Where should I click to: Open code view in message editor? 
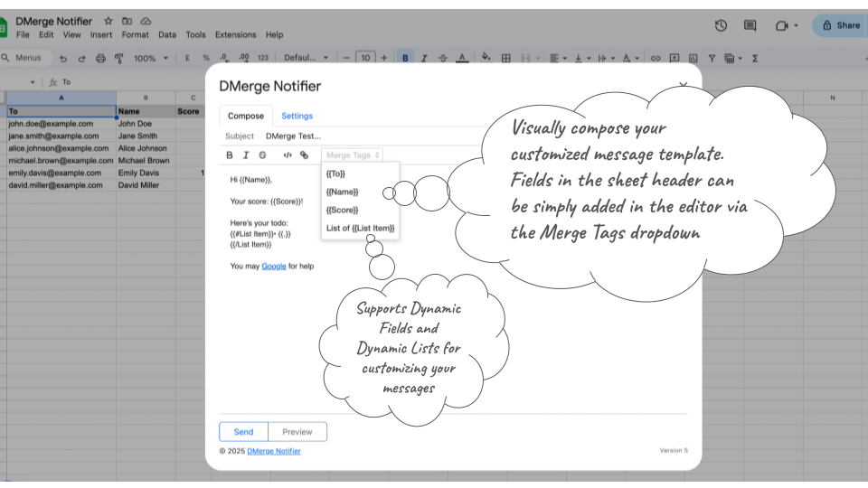click(x=288, y=155)
